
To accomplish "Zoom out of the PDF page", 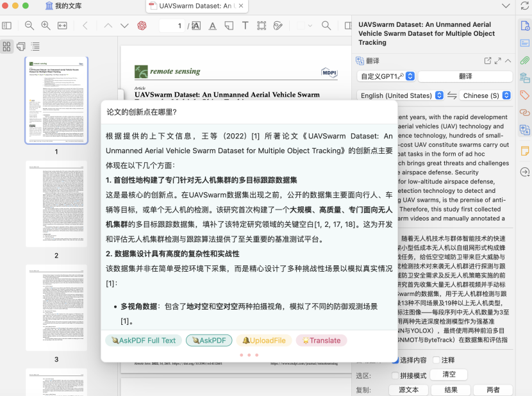I will click(29, 26).
